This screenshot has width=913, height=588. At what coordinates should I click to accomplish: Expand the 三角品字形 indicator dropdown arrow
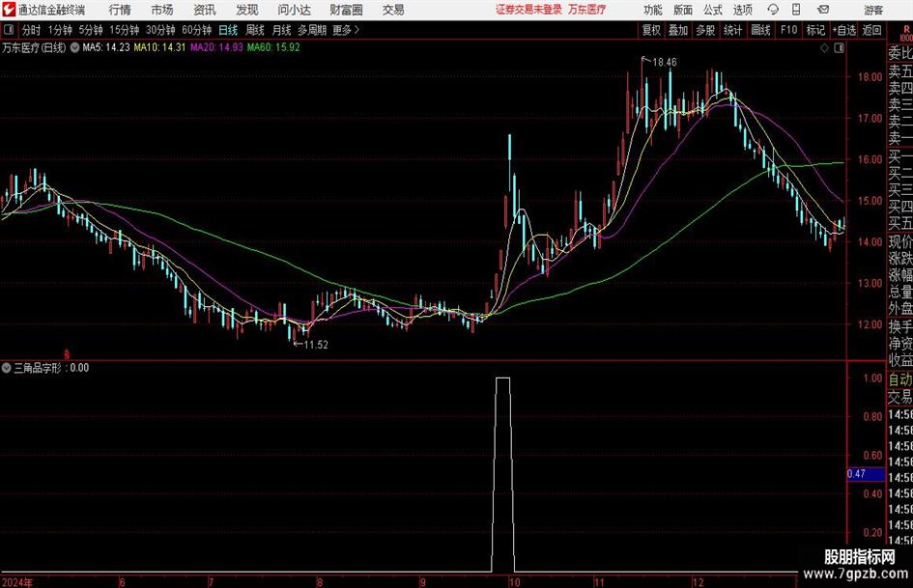[7, 368]
